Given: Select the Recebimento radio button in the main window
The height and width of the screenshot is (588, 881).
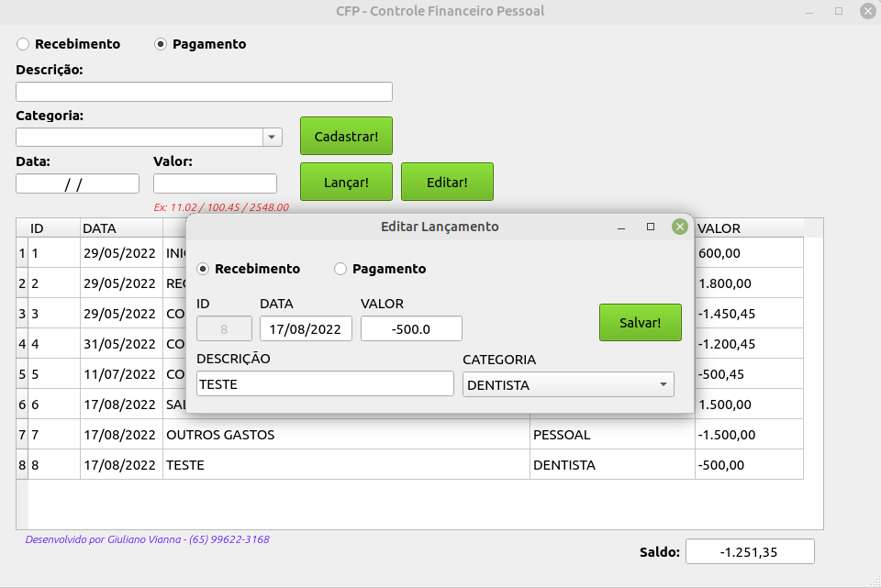Looking at the screenshot, I should [23, 43].
